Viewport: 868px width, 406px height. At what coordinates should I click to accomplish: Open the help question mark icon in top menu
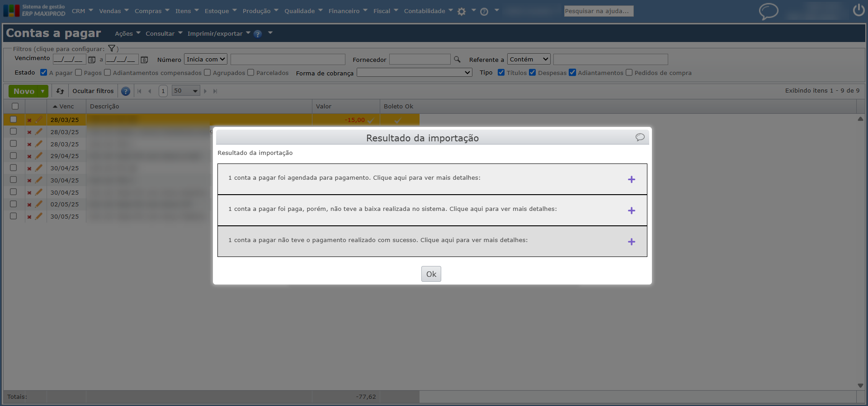click(484, 12)
